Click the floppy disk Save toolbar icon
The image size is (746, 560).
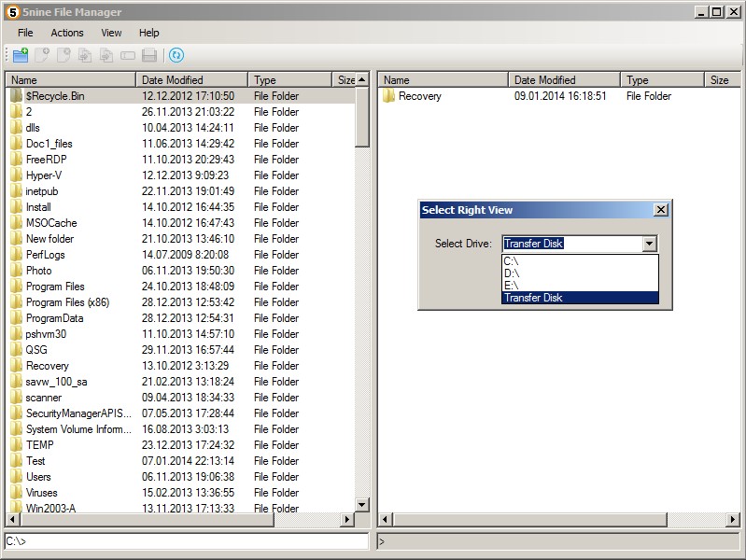click(149, 55)
